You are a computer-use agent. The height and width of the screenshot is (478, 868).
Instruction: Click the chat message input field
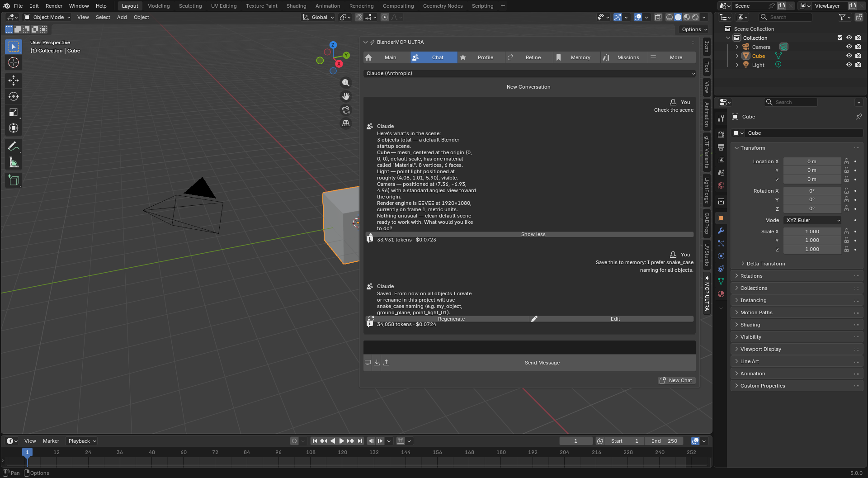[529, 347]
